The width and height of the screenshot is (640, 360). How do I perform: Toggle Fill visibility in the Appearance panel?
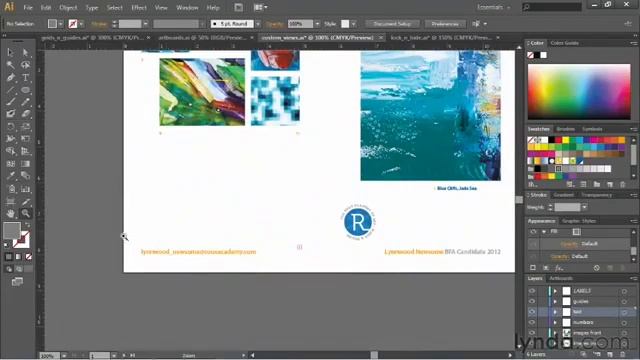(533, 231)
